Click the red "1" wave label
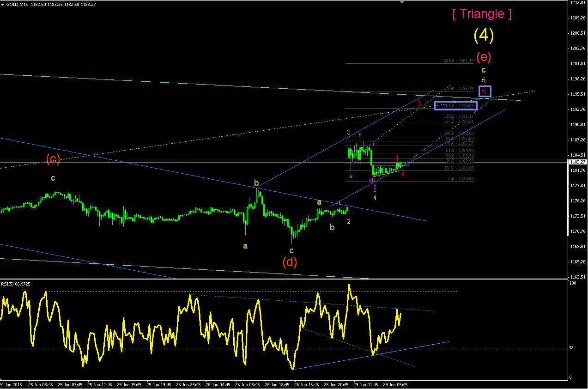 (x=397, y=158)
